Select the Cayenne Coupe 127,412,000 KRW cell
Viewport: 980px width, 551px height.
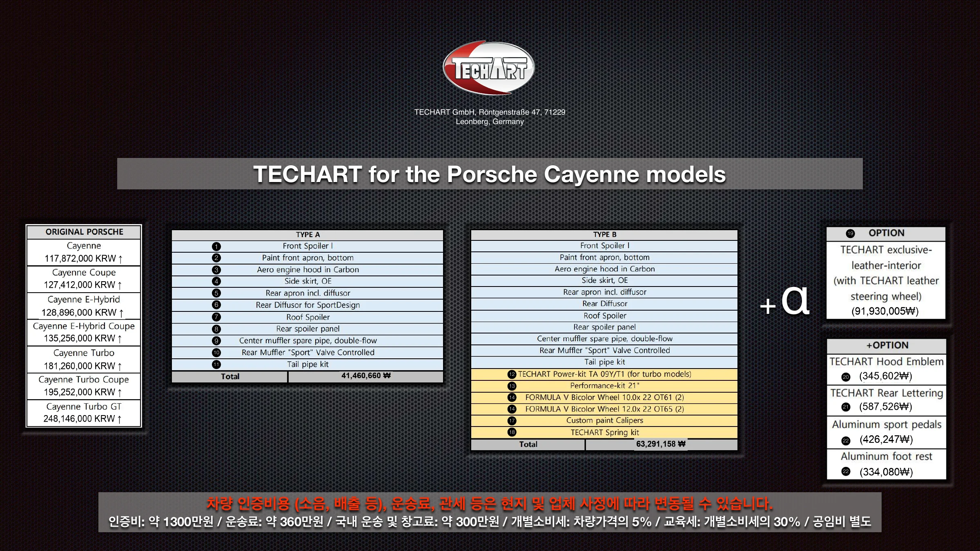[84, 279]
